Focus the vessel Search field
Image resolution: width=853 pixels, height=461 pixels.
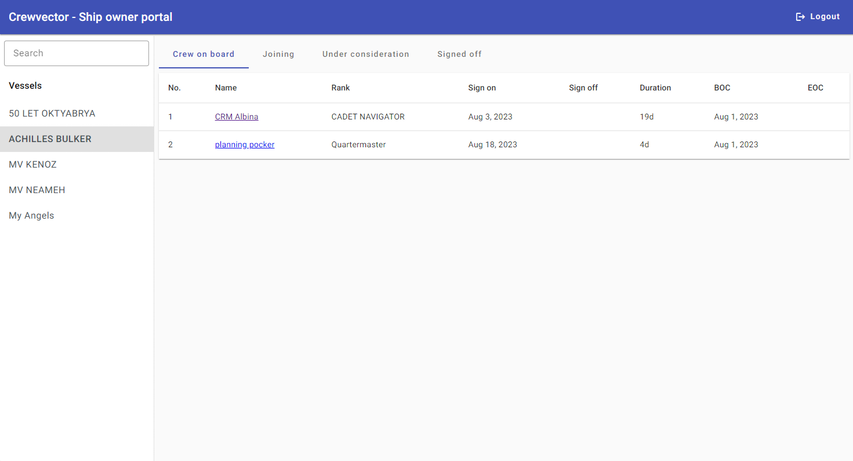click(77, 53)
